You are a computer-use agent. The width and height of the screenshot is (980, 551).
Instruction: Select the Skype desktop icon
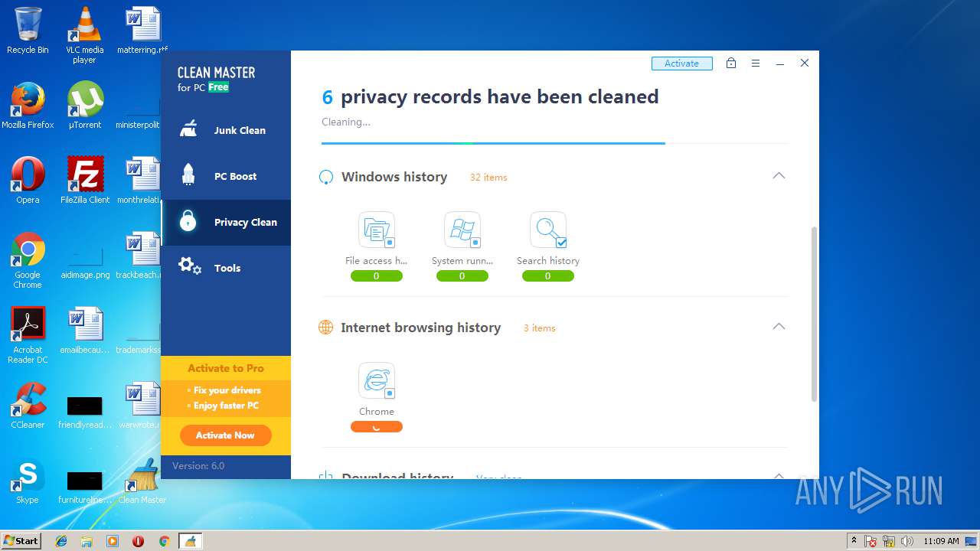28,481
